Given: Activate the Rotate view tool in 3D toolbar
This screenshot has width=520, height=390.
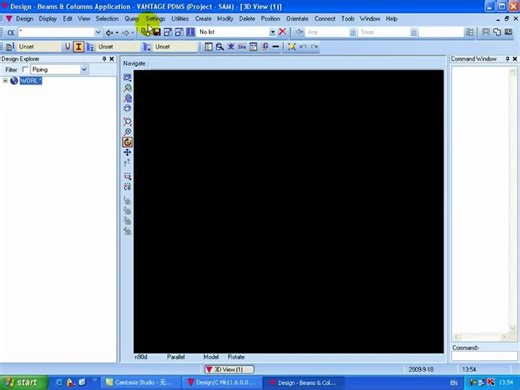Looking at the screenshot, I should [x=127, y=142].
